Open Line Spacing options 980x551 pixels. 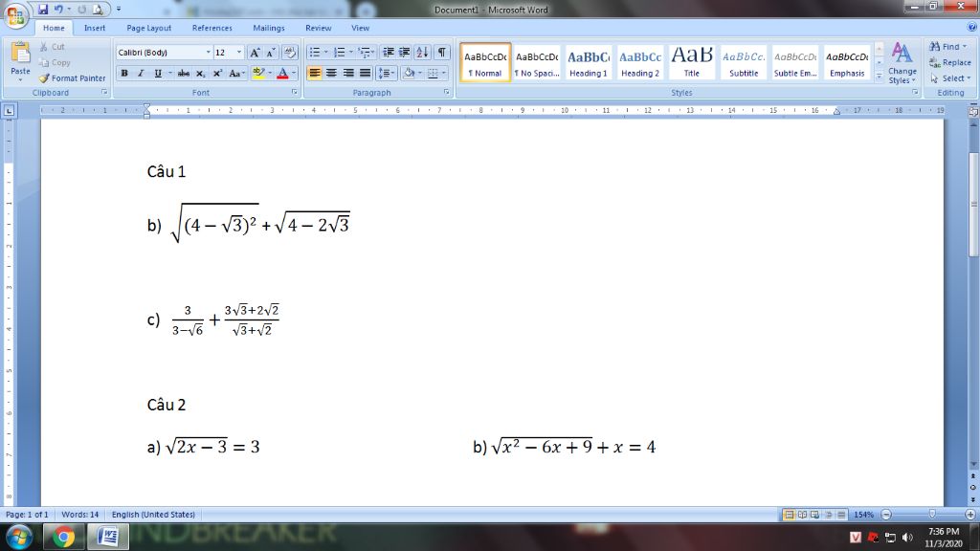click(x=387, y=73)
